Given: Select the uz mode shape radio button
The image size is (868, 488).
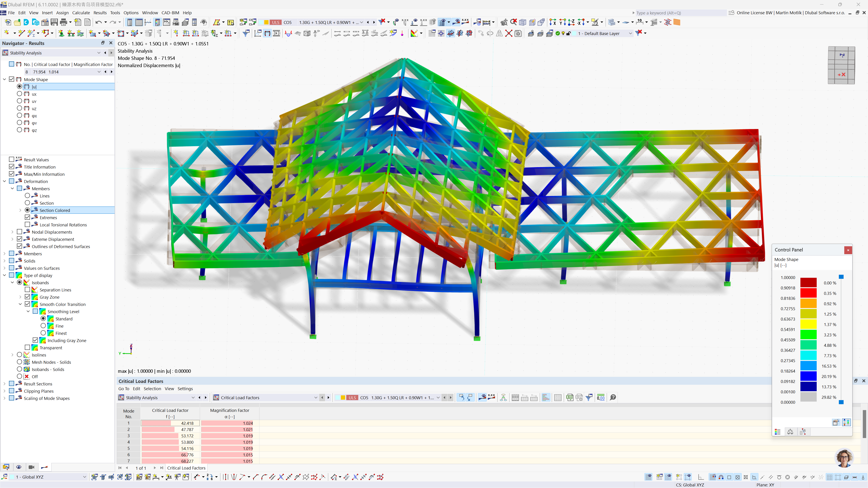Looking at the screenshot, I should pyautogui.click(x=19, y=108).
